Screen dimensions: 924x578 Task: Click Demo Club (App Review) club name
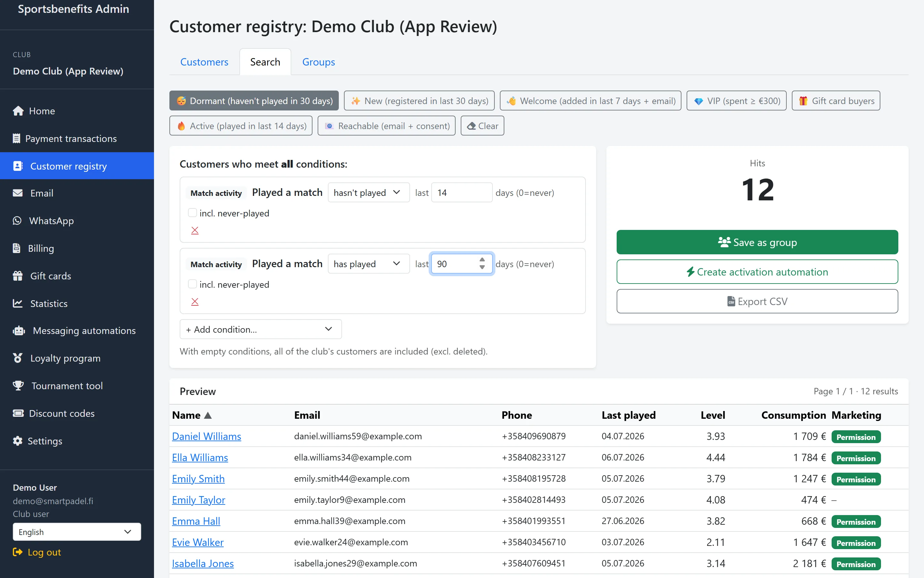click(x=68, y=71)
